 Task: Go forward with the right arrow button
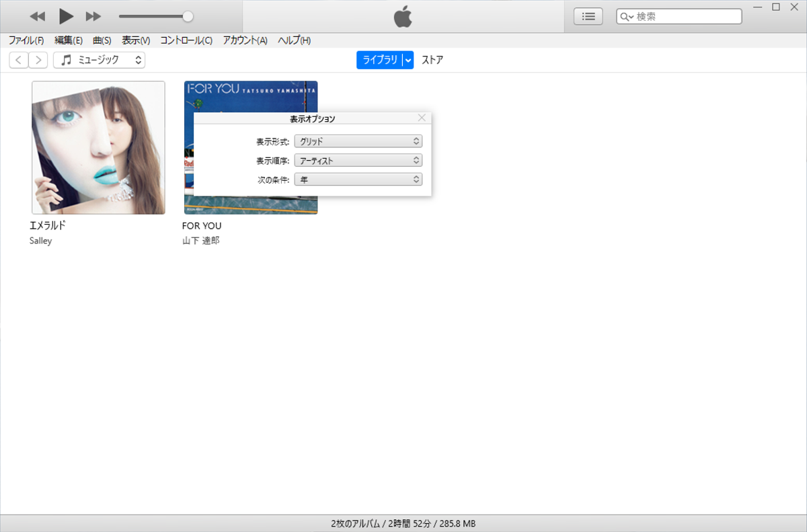coord(38,60)
